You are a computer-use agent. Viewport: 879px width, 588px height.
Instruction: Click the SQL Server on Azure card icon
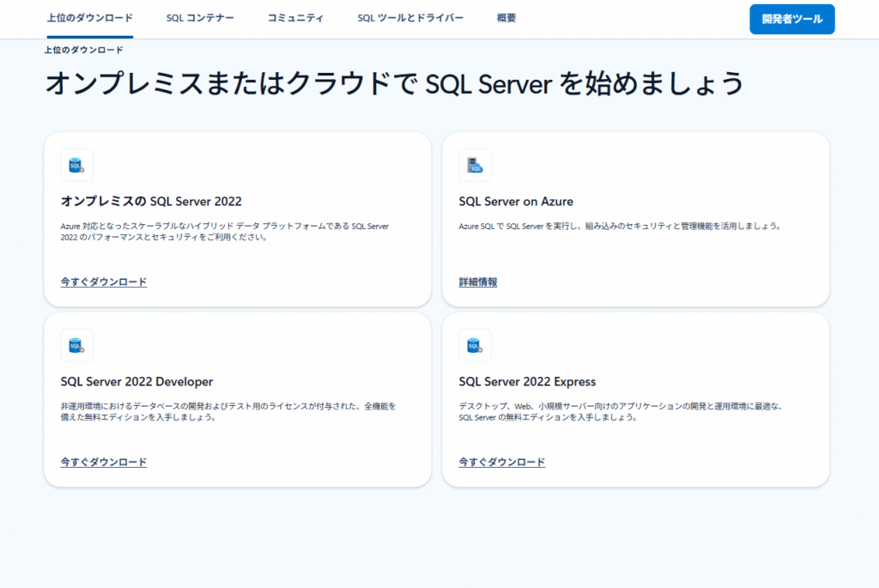tap(475, 166)
